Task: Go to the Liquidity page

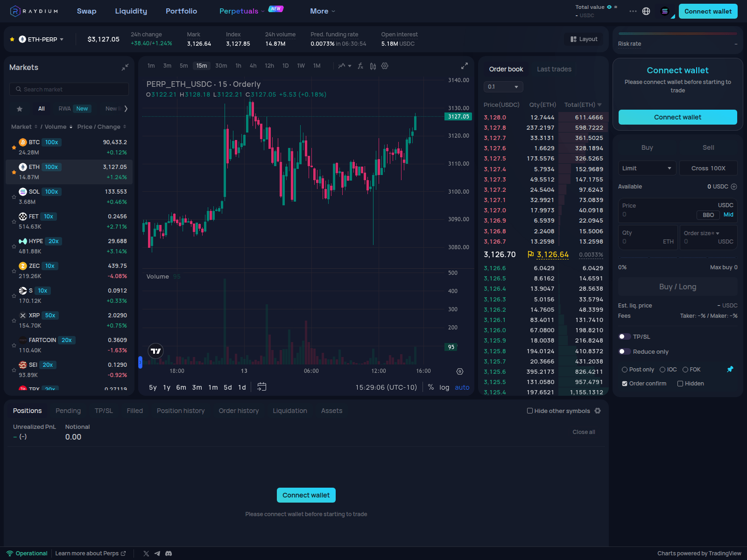Action: pyautogui.click(x=131, y=11)
